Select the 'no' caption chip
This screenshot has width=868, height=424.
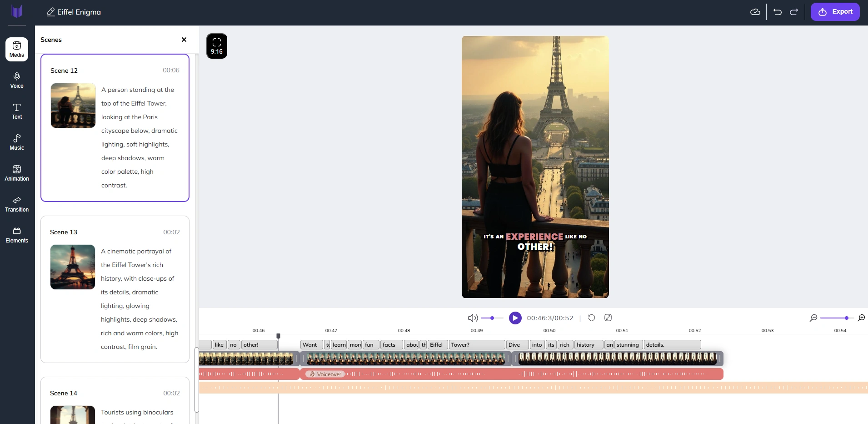pyautogui.click(x=234, y=345)
